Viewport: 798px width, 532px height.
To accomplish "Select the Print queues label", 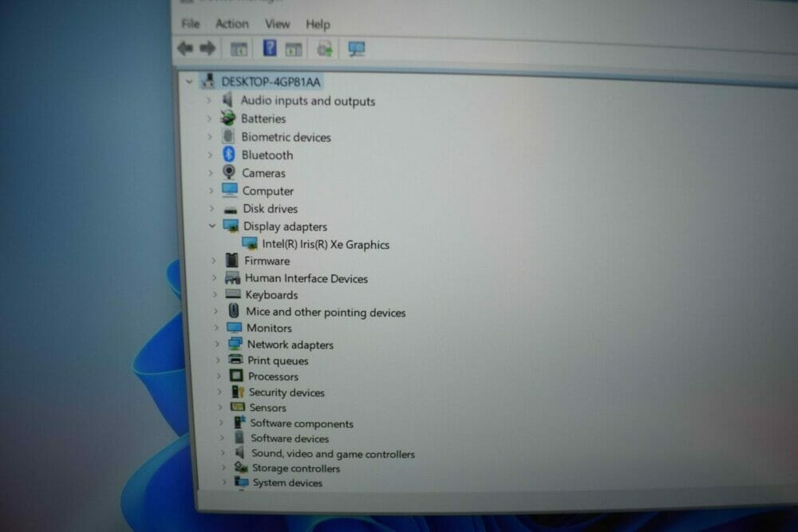I will tap(278, 361).
